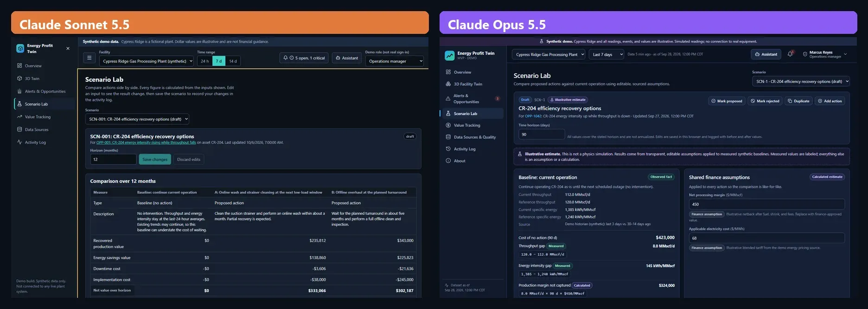
Task: Open Activity Log pulse icon in Sonnet panel
Action: [19, 142]
